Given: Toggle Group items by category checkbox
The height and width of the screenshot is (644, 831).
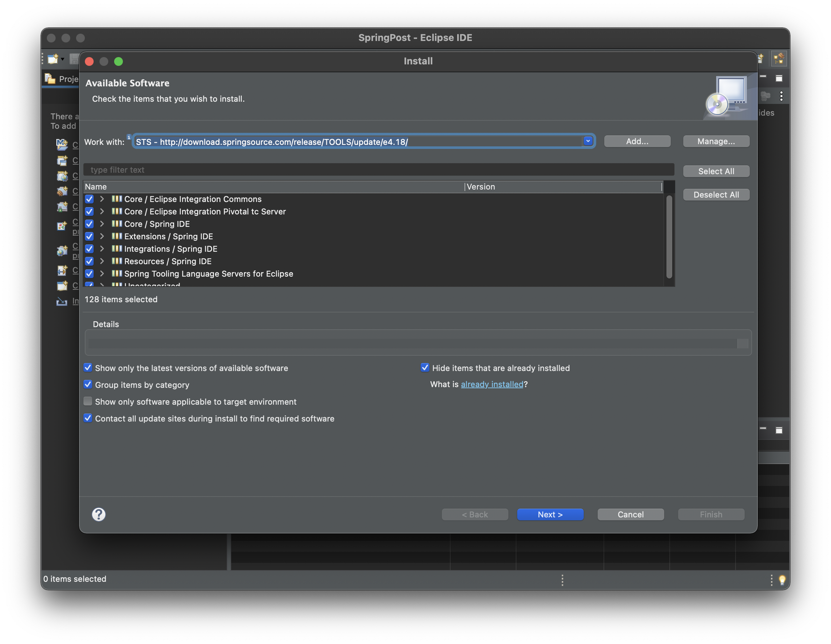Looking at the screenshot, I should [87, 385].
